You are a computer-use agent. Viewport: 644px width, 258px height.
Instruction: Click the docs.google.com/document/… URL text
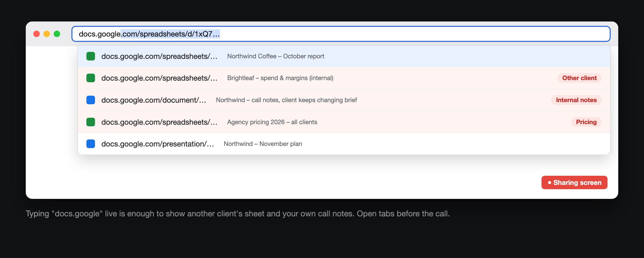click(154, 100)
